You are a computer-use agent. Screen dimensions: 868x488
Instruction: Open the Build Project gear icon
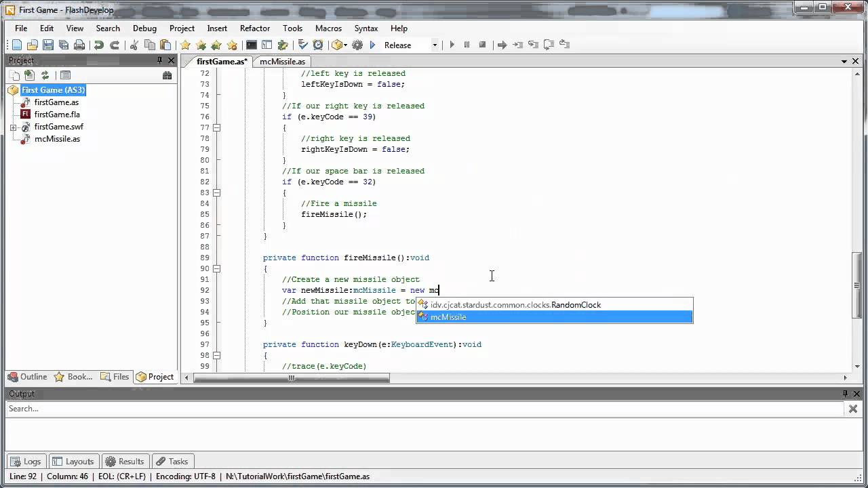357,45
